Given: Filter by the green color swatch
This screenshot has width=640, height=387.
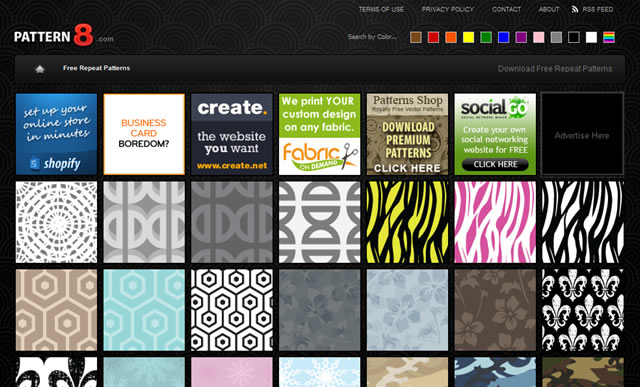Looking at the screenshot, I should 486,38.
